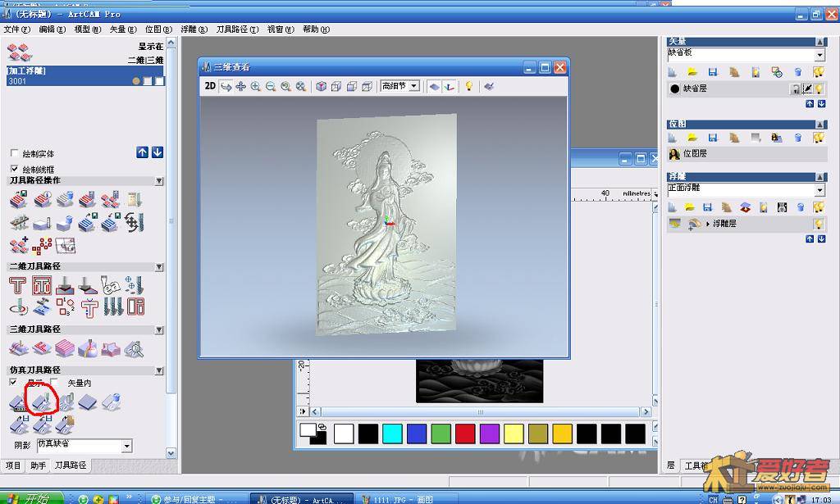Toggle all relief layers visibility bulbs
The height and width of the screenshot is (504, 840).
pos(819,207)
